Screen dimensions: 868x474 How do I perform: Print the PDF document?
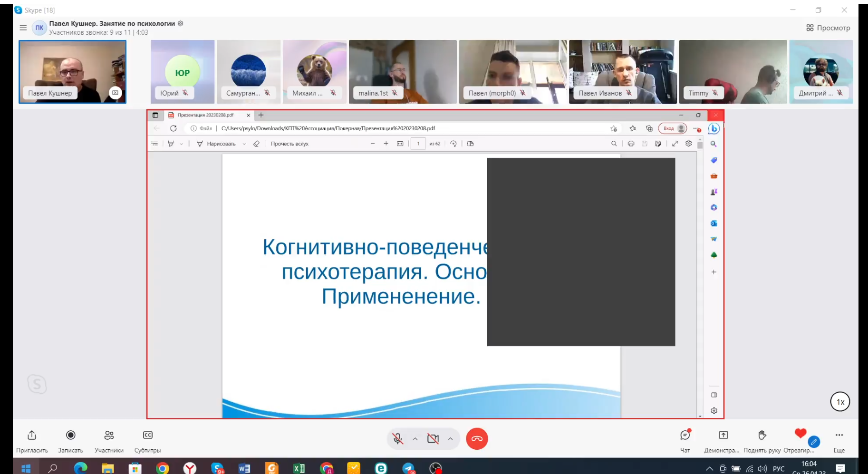[631, 144]
